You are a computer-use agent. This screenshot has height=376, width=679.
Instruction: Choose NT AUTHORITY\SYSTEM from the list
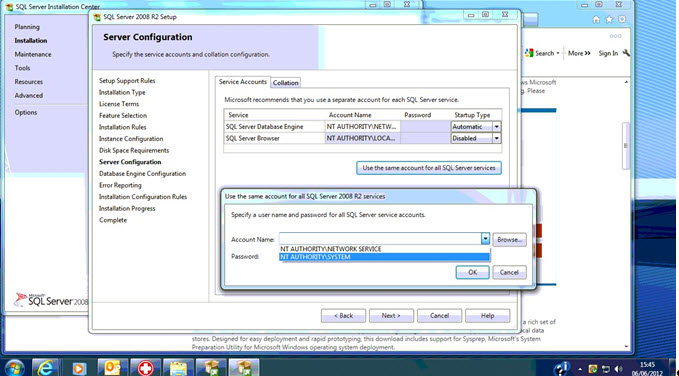385,257
